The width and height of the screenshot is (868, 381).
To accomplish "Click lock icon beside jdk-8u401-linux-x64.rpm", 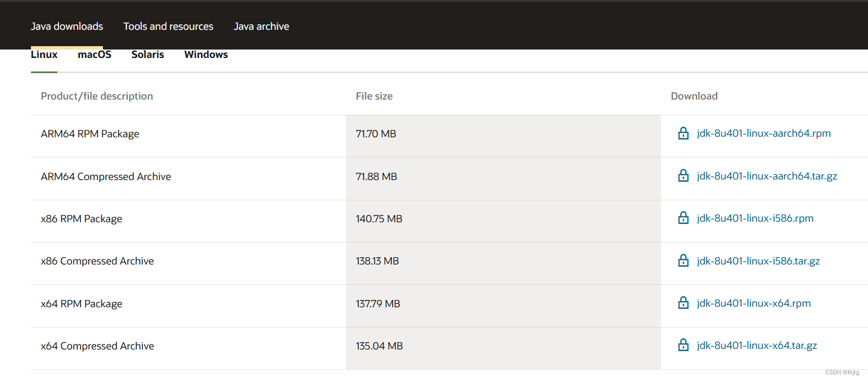I will pos(683,303).
